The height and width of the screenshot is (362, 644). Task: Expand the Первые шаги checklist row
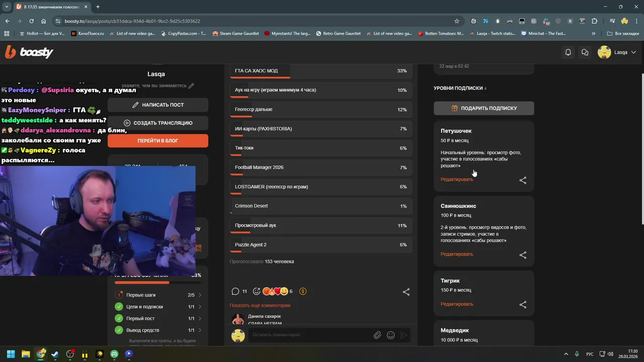158,295
